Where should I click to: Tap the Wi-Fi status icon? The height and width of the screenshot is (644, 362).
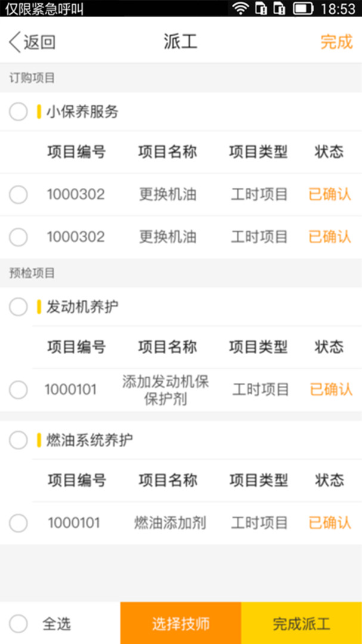click(240, 8)
